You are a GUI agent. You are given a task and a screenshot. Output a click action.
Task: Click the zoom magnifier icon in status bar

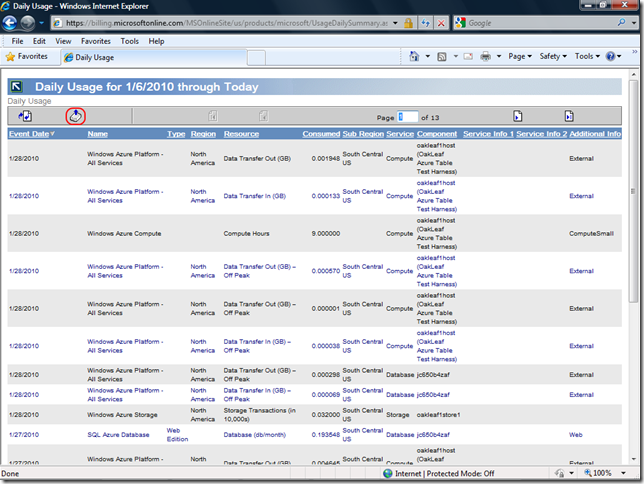(x=588, y=473)
